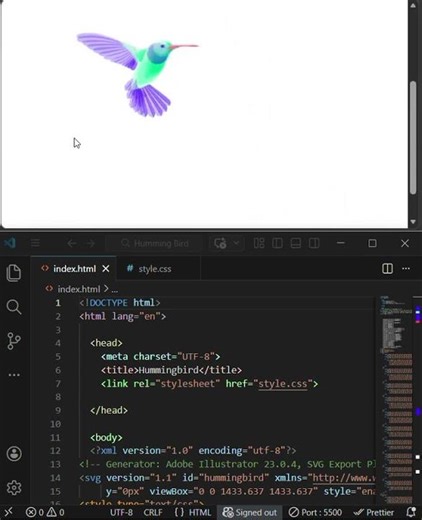Open the Source Control view
The height and width of the screenshot is (520, 422).
click(14, 341)
